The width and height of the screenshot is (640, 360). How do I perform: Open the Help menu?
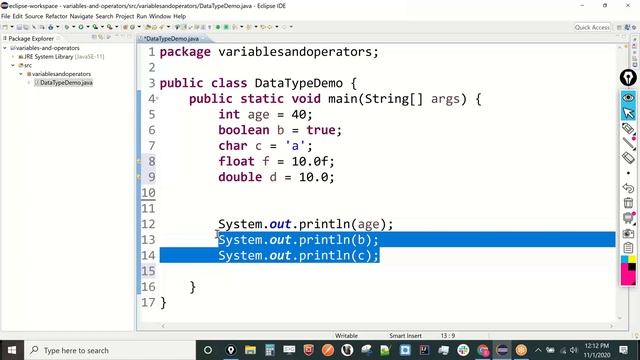coord(180,16)
